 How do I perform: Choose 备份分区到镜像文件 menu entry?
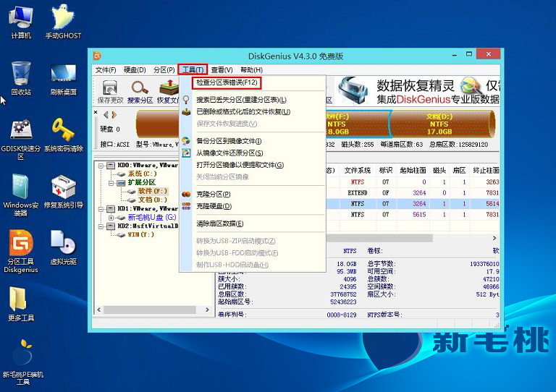[x=229, y=141]
